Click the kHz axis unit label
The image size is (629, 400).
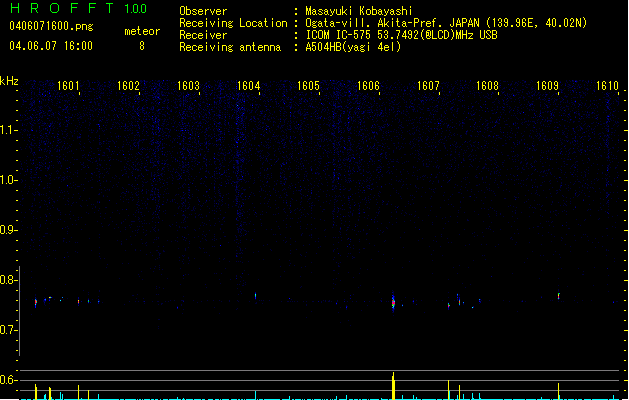click(9, 81)
